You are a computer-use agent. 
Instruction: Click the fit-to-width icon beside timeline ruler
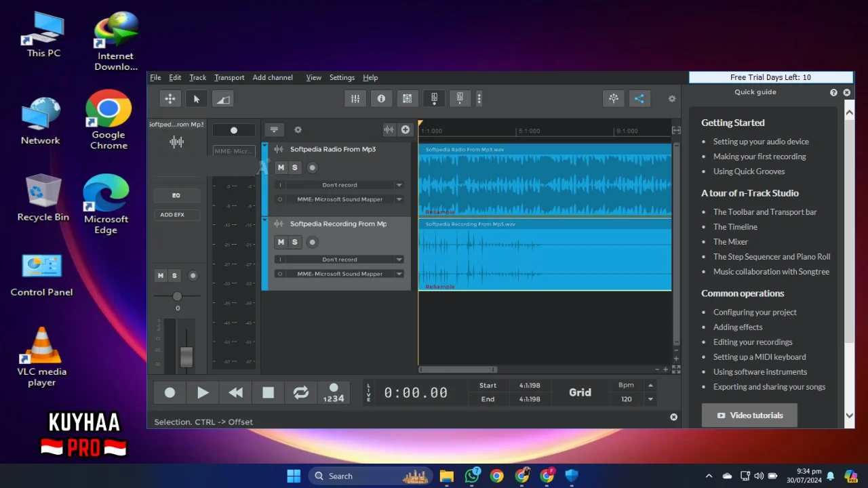676,130
